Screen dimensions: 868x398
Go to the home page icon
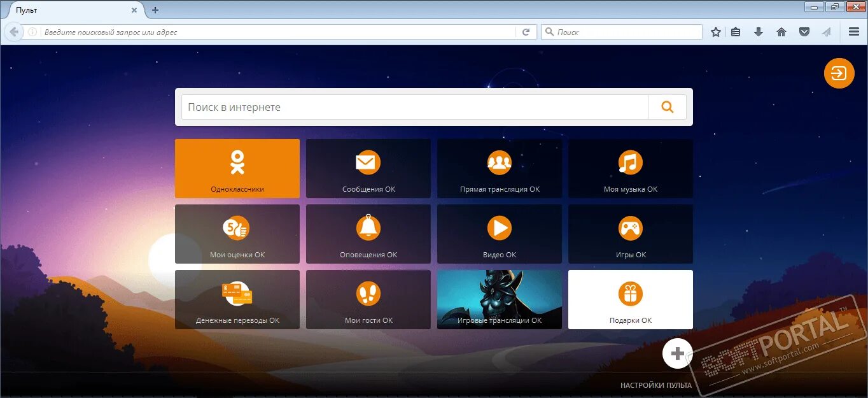coord(781,32)
